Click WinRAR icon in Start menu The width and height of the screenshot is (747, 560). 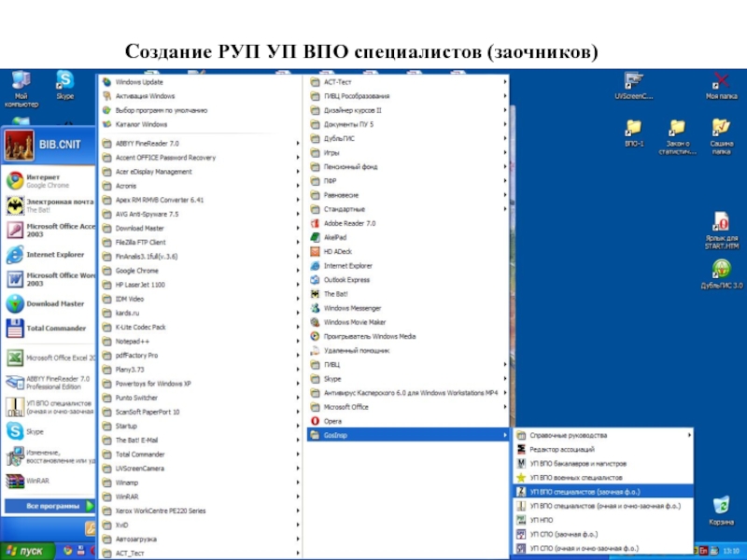tap(15, 481)
